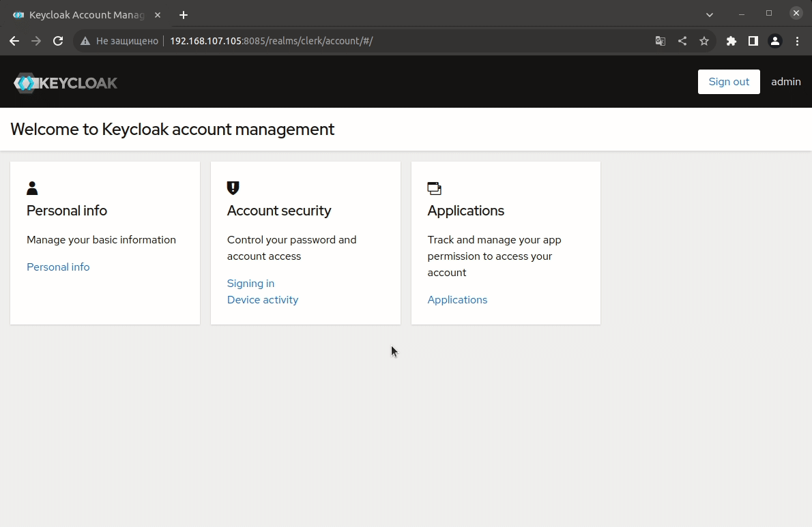Open the Applications link
812x527 pixels.
click(x=457, y=300)
